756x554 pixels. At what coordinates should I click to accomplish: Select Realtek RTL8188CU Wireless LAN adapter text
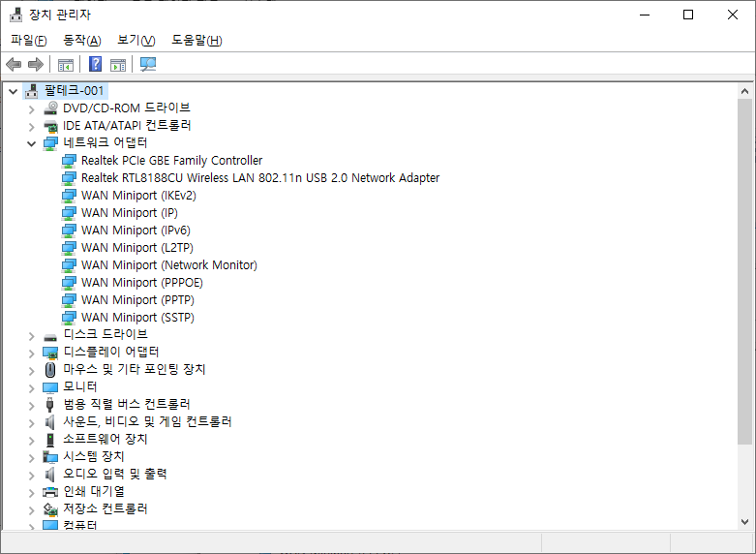[260, 178]
